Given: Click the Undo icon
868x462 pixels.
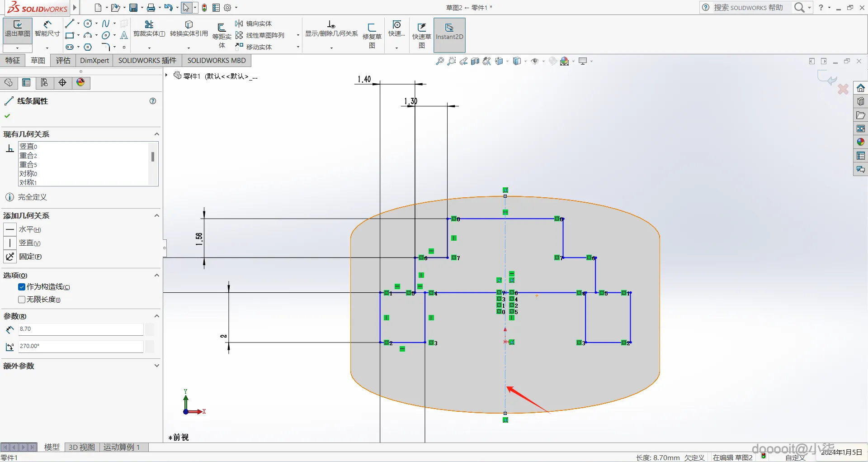Looking at the screenshot, I should pos(169,8).
